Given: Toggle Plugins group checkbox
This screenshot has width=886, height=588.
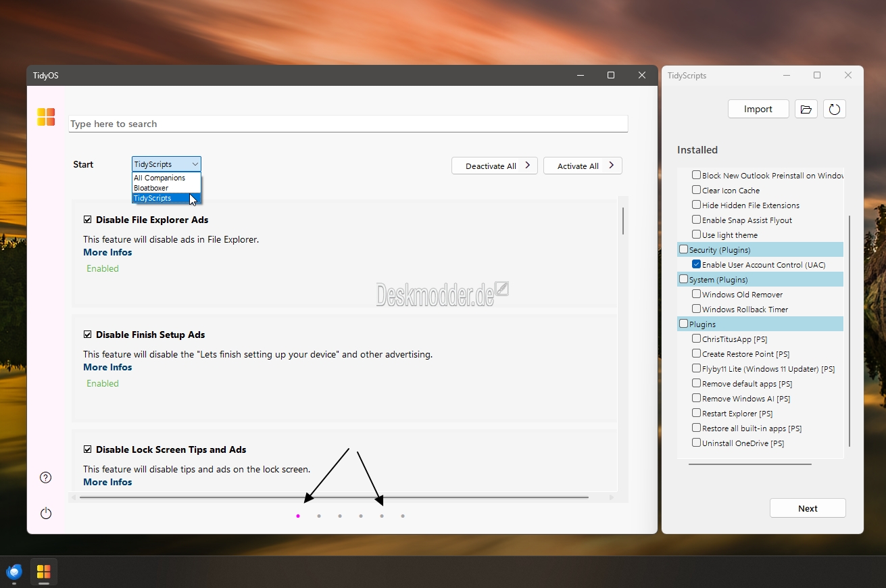Looking at the screenshot, I should pos(683,324).
